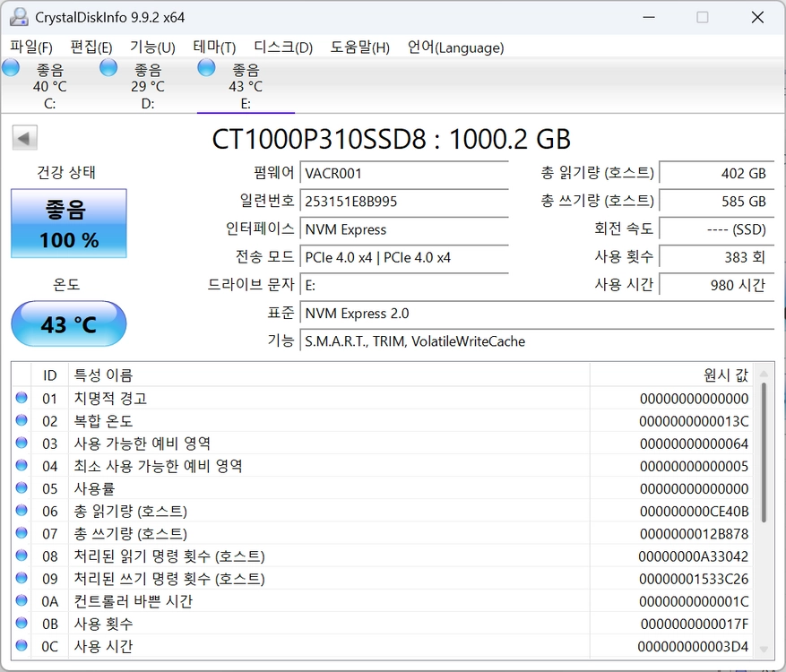Click status icon of row 09 처리된 쓰기 명령 횟수

click(22, 578)
